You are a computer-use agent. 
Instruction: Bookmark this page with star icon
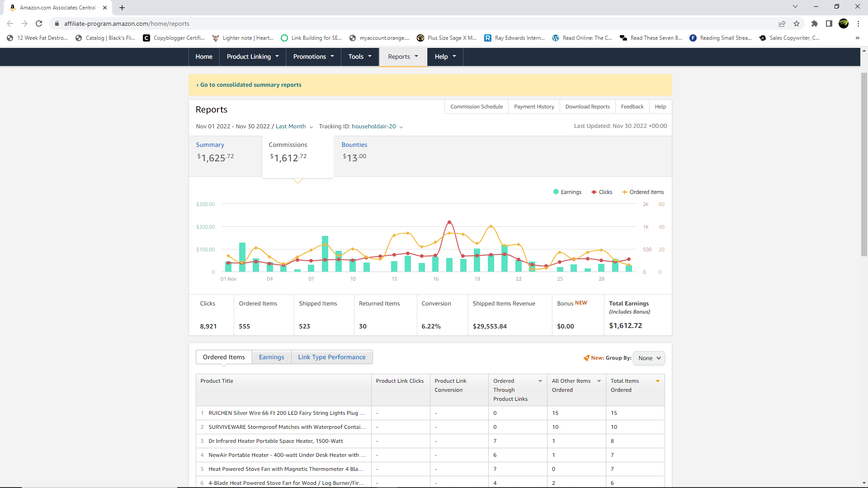(x=797, y=23)
